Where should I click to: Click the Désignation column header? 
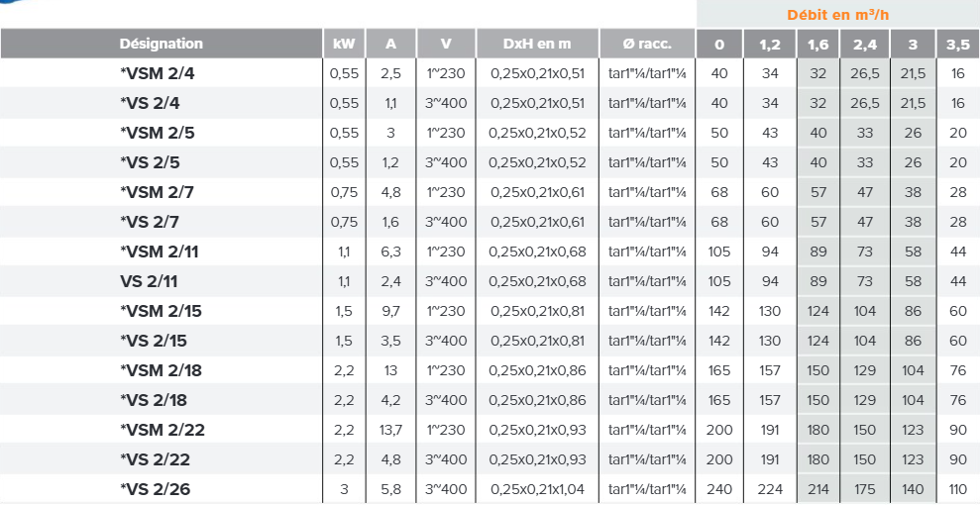click(x=162, y=44)
